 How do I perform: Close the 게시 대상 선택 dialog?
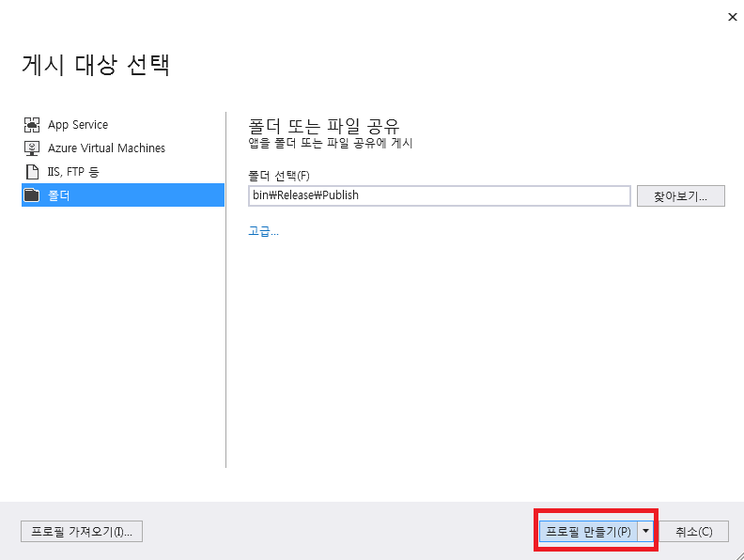[732, 17]
